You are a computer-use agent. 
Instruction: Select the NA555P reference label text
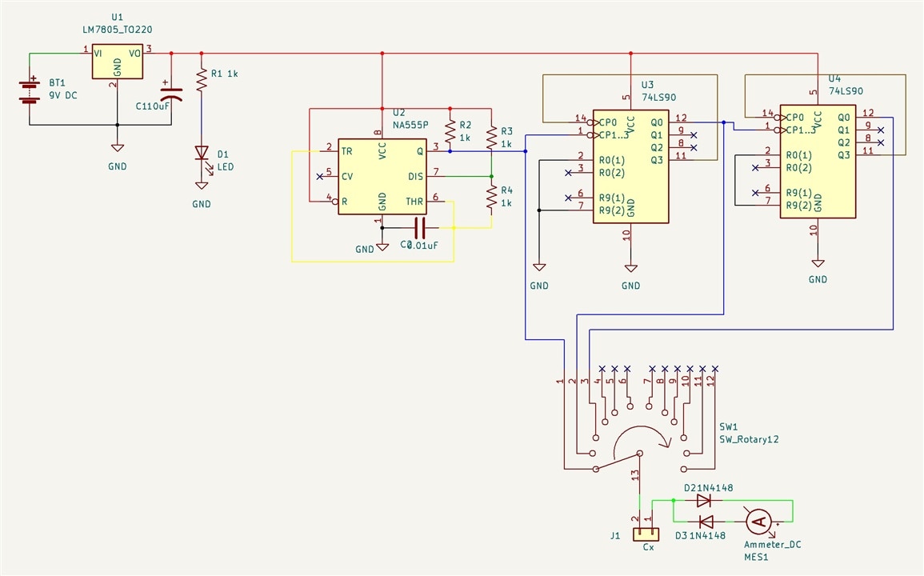tap(410, 125)
